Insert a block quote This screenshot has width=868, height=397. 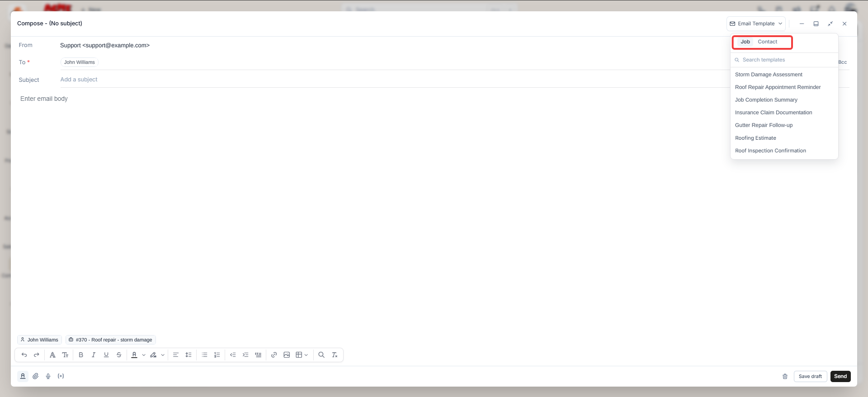pyautogui.click(x=258, y=355)
